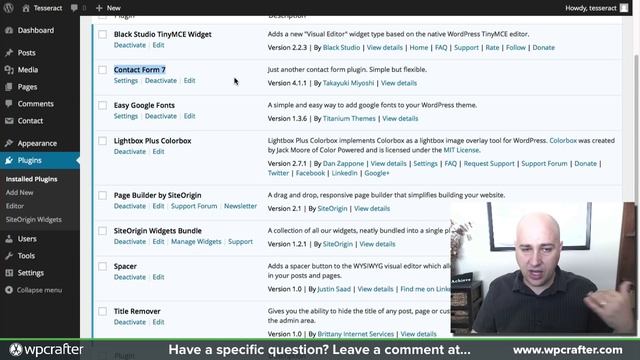
Task: Click the Dashboard gauge icon
Action: (9, 30)
